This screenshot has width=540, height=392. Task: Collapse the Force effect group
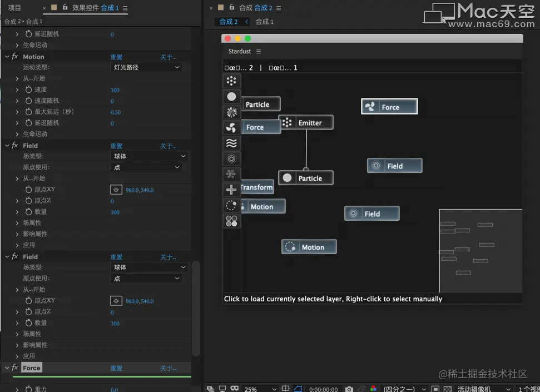(x=7, y=368)
